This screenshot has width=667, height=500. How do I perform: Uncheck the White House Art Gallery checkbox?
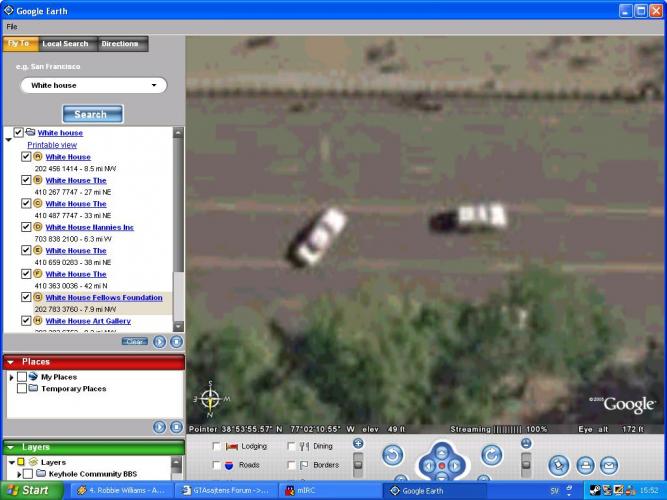point(26,320)
